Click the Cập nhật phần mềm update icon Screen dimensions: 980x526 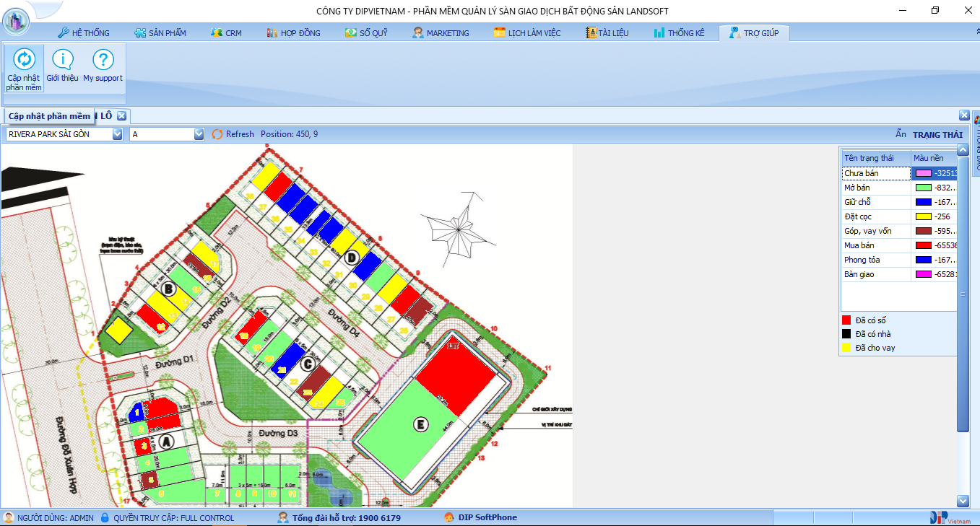point(24,59)
